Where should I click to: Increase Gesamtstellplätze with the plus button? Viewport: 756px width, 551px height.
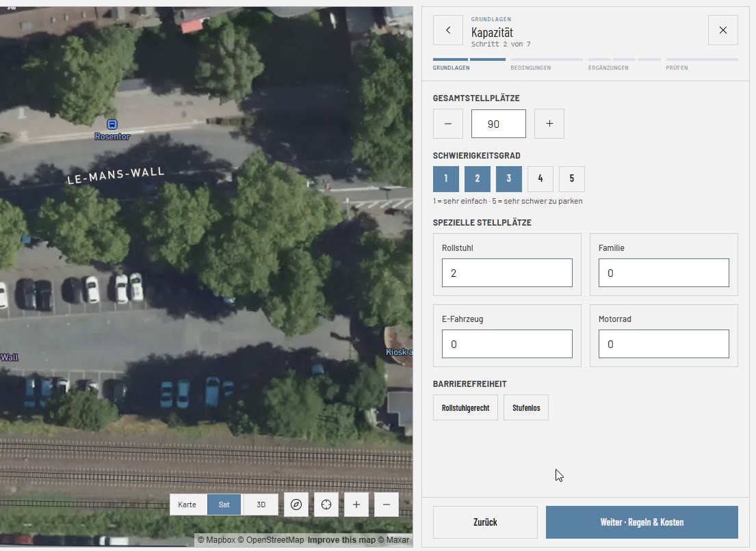pos(549,124)
